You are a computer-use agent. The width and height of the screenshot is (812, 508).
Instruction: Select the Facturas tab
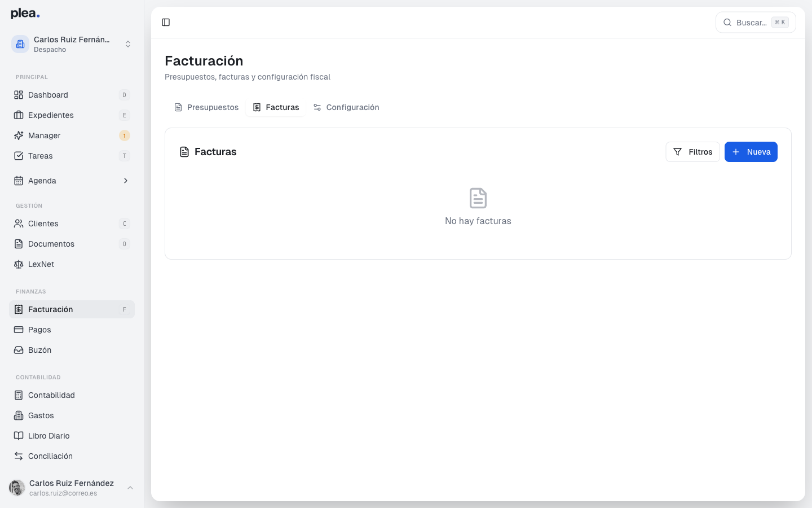click(x=276, y=107)
